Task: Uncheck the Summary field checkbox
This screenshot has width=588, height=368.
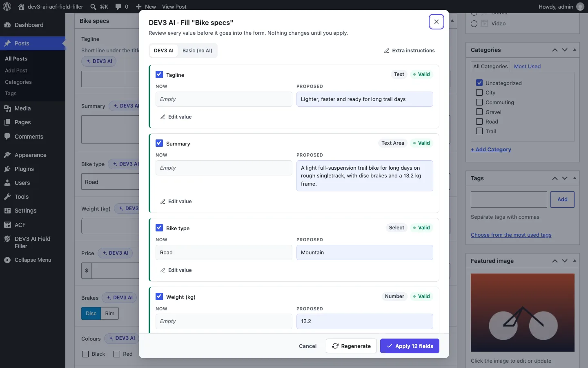Action: [159, 143]
